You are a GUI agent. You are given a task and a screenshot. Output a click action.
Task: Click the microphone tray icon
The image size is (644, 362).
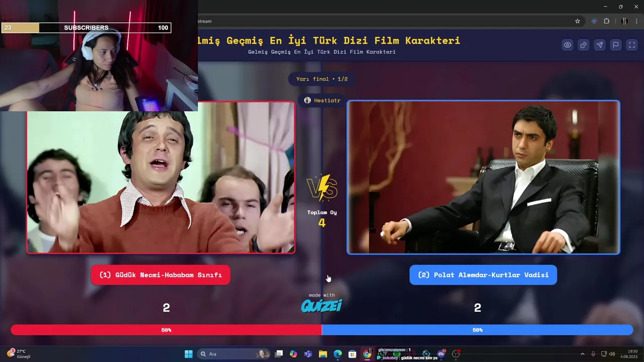point(593,354)
